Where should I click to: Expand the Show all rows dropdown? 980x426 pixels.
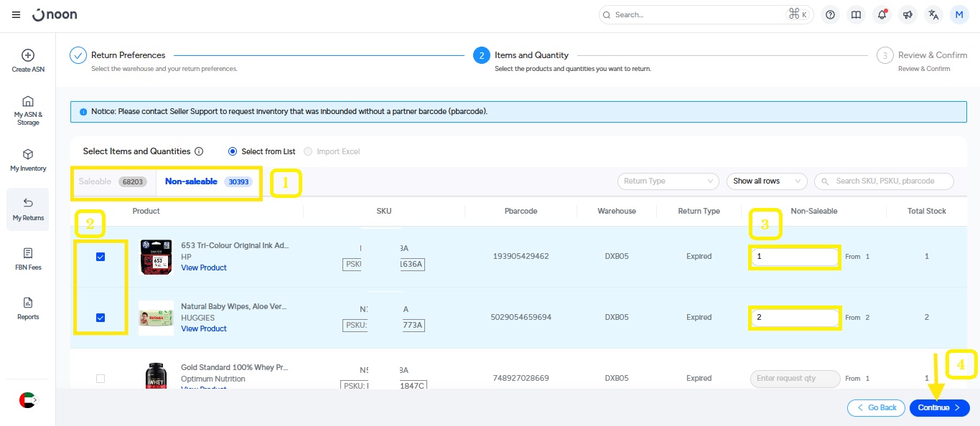[765, 181]
